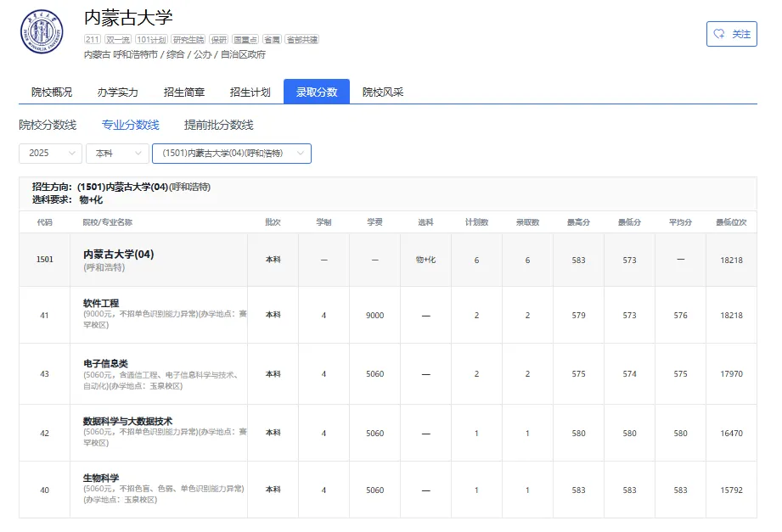Click the 选科要求: 物+化 line

pyautogui.click(x=67, y=200)
